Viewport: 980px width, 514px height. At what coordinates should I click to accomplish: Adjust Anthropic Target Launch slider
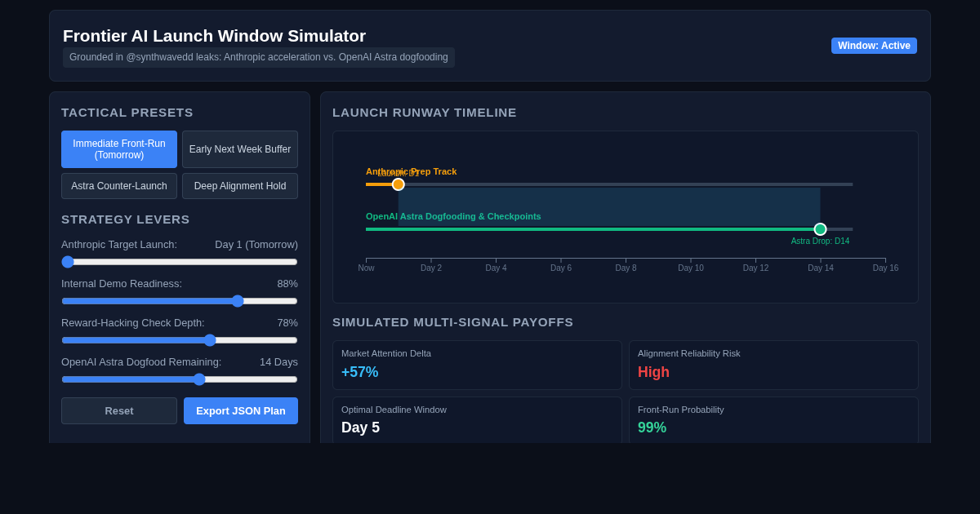tap(180, 262)
